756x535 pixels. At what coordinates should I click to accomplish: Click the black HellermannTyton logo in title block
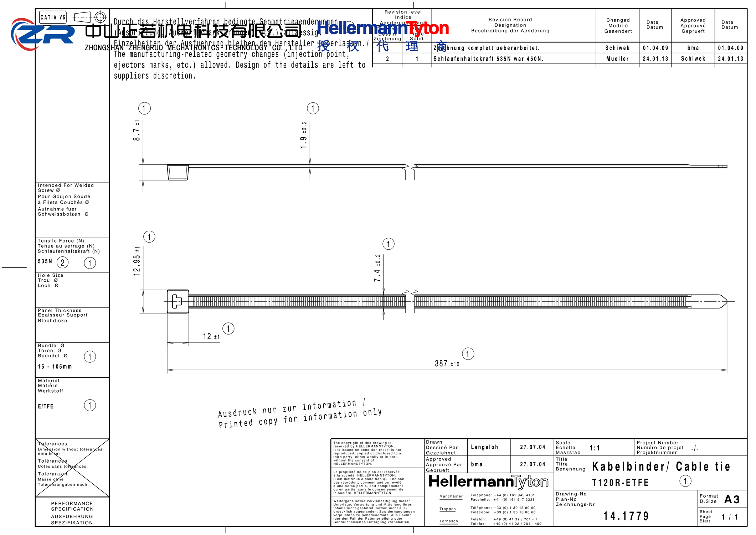(x=488, y=482)
